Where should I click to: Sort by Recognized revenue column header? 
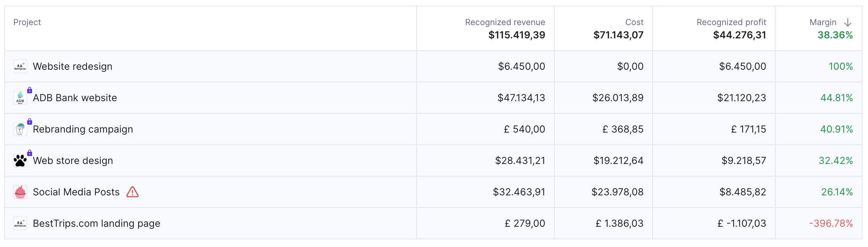click(505, 22)
